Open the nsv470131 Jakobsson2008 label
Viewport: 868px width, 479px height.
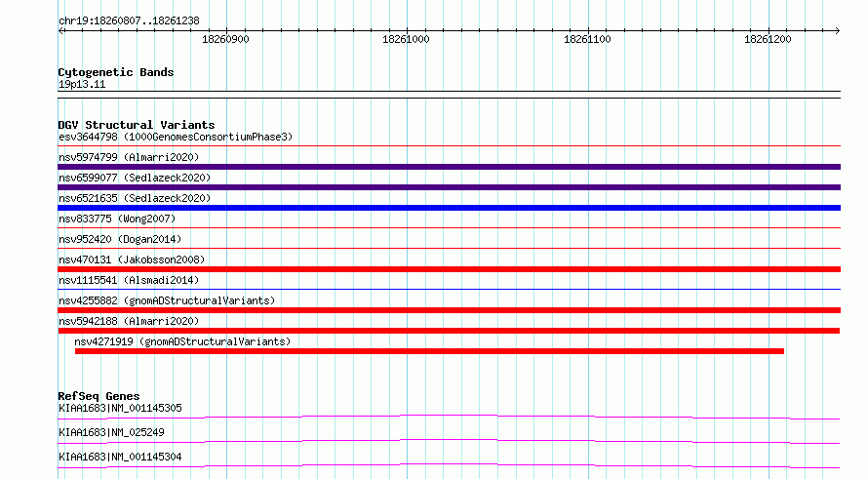(x=132, y=259)
